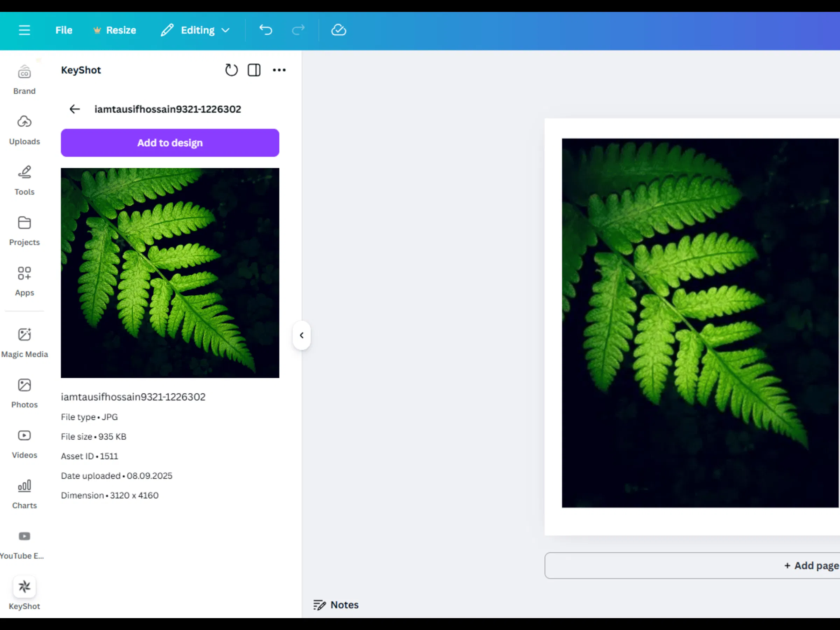840x630 pixels.
Task: Open KeyShot panel more options menu
Action: [279, 70]
